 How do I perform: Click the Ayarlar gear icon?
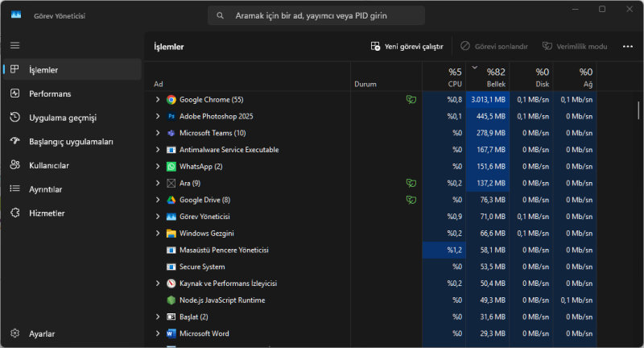click(x=14, y=333)
